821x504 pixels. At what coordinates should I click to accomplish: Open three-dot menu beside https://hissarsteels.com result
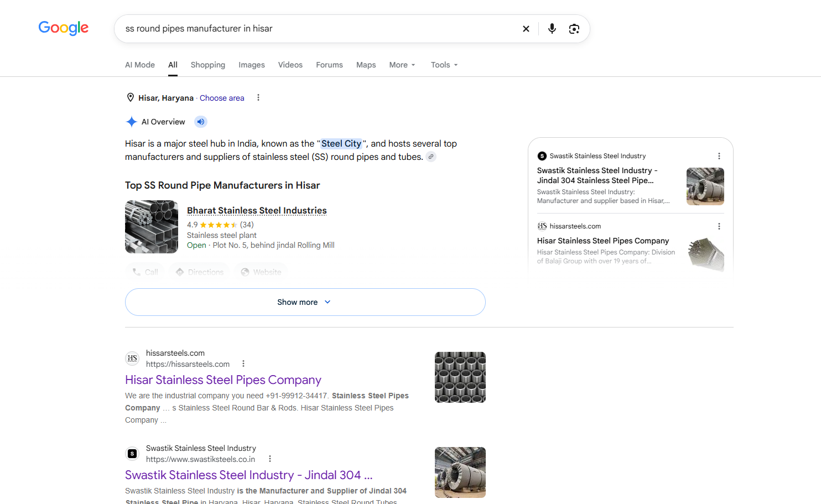243,363
